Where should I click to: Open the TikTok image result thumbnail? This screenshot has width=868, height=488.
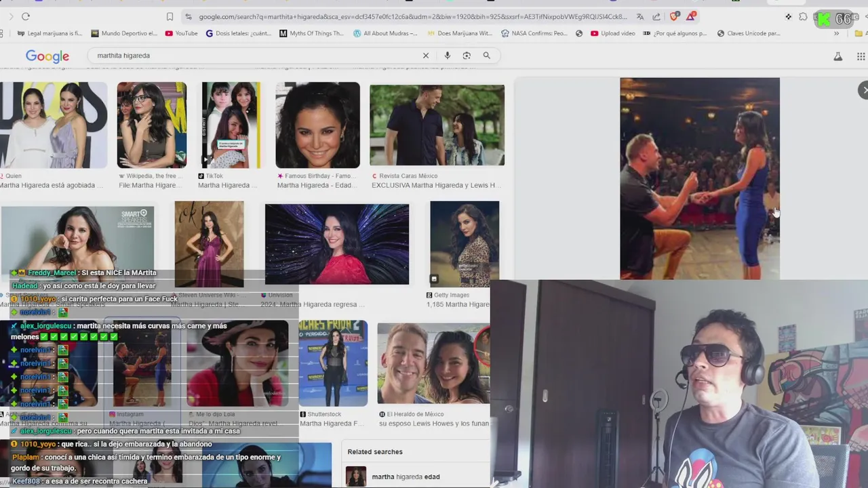[x=231, y=125]
